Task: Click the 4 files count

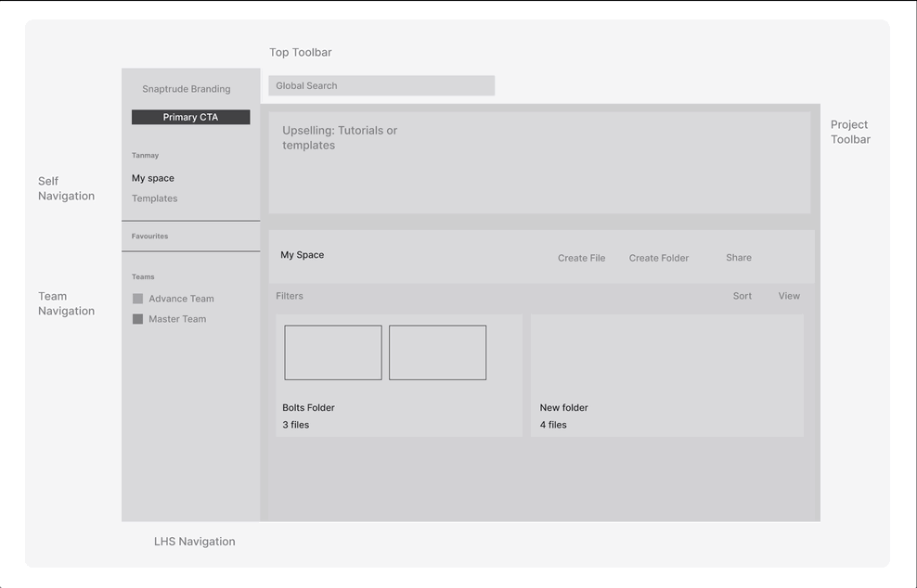Action: pos(553,425)
